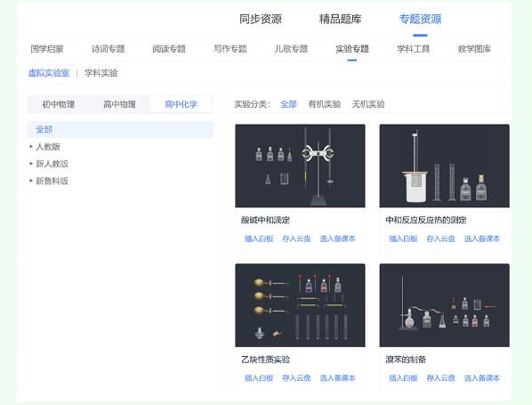Open the 酸碱中和滴定 experiment thumbnail
This screenshot has height=405, width=532.
300,166
